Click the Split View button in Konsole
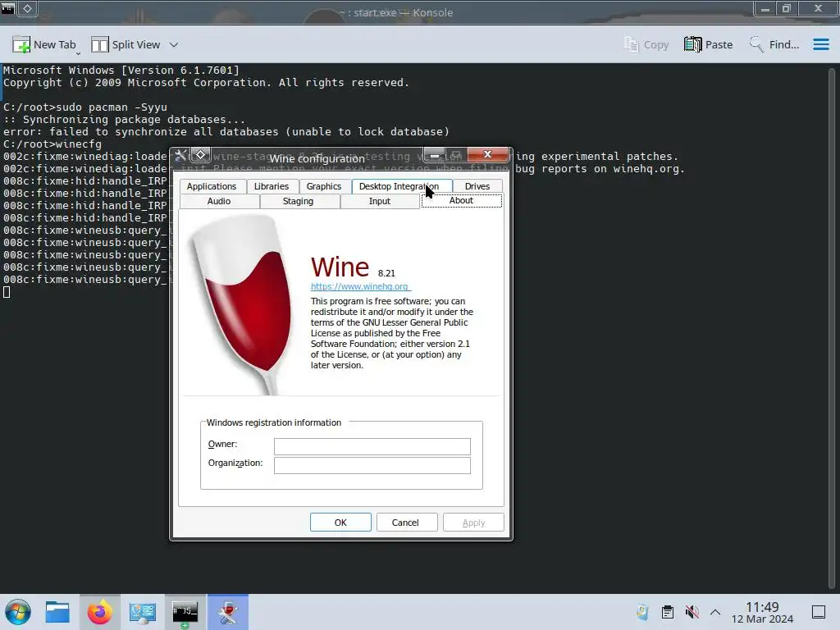The height and width of the screenshot is (630, 840). pyautogui.click(x=126, y=44)
